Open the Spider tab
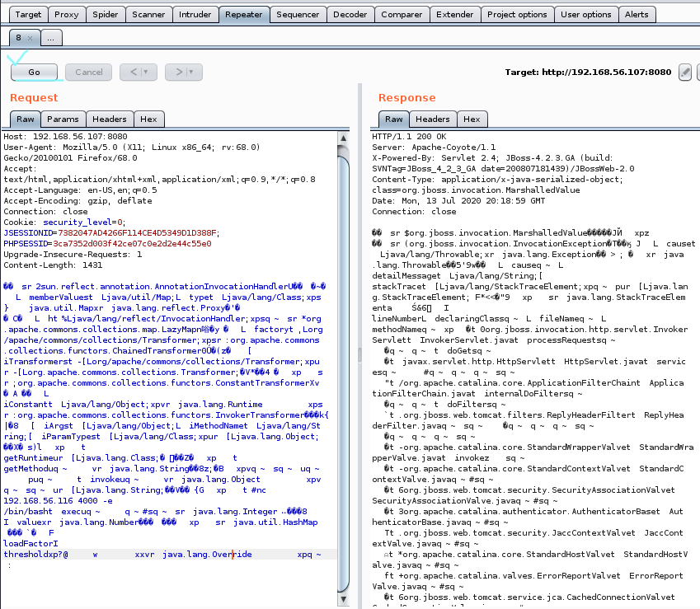Image resolution: width=700 pixels, height=609 pixels. (106, 15)
